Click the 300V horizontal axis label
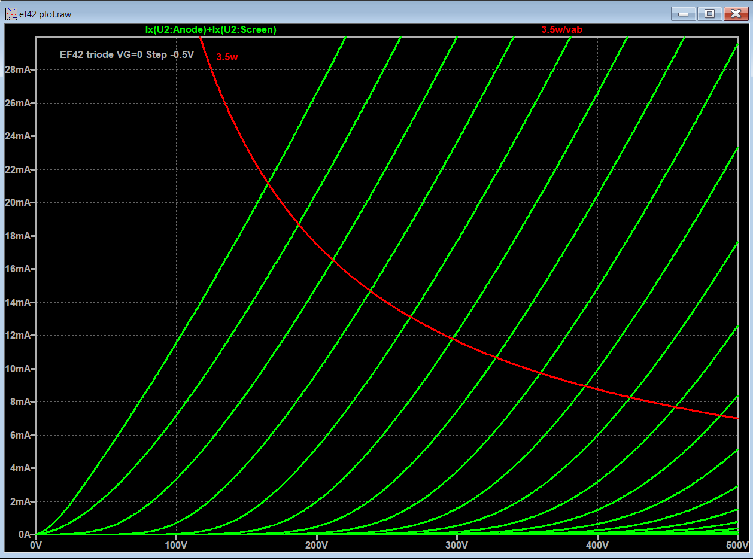 click(457, 546)
